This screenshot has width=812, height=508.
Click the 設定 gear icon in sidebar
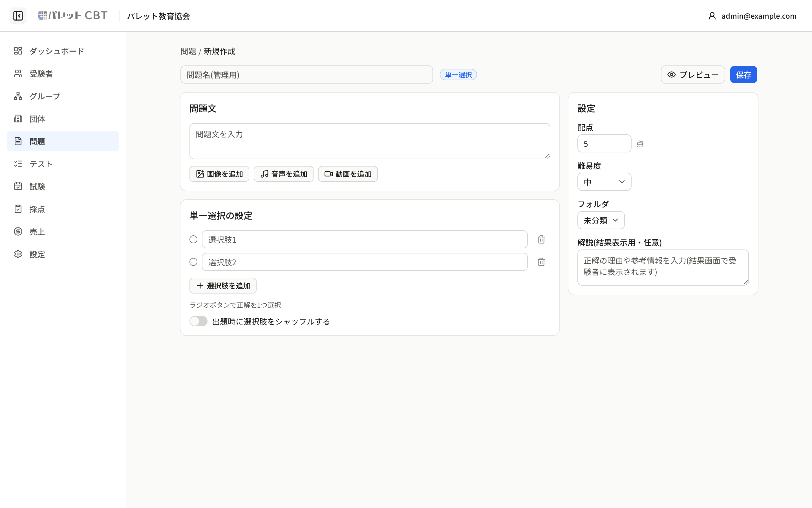(18, 254)
